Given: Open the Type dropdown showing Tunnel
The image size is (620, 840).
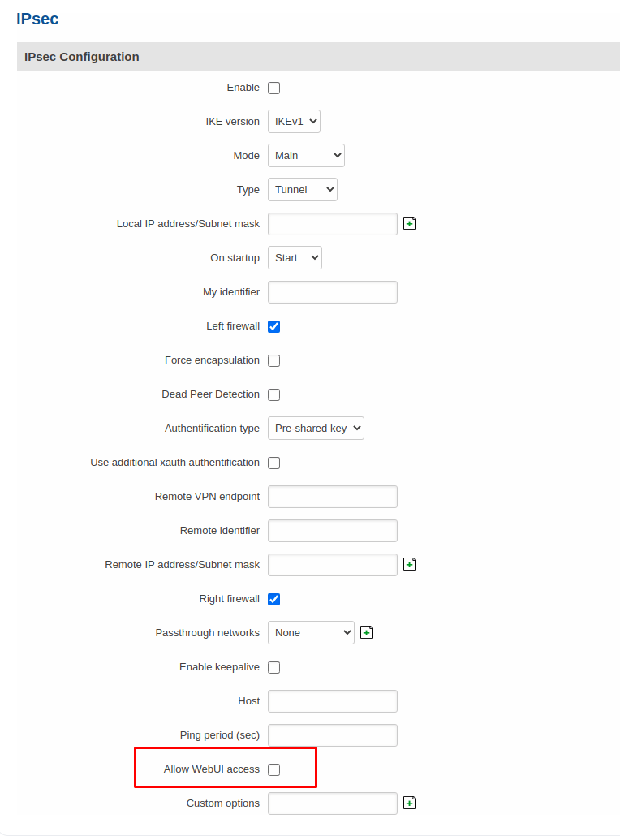Looking at the screenshot, I should (x=302, y=190).
